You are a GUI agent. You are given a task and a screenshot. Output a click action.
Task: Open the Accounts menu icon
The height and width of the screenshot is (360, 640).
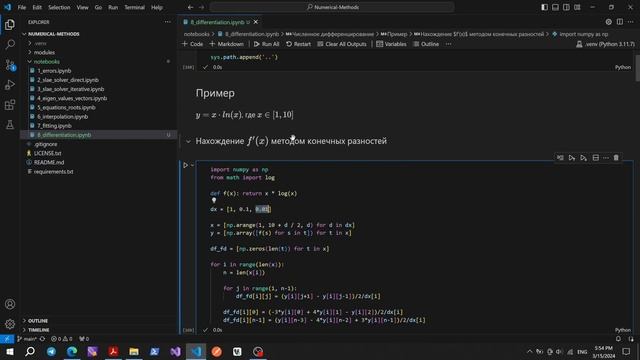[10, 304]
